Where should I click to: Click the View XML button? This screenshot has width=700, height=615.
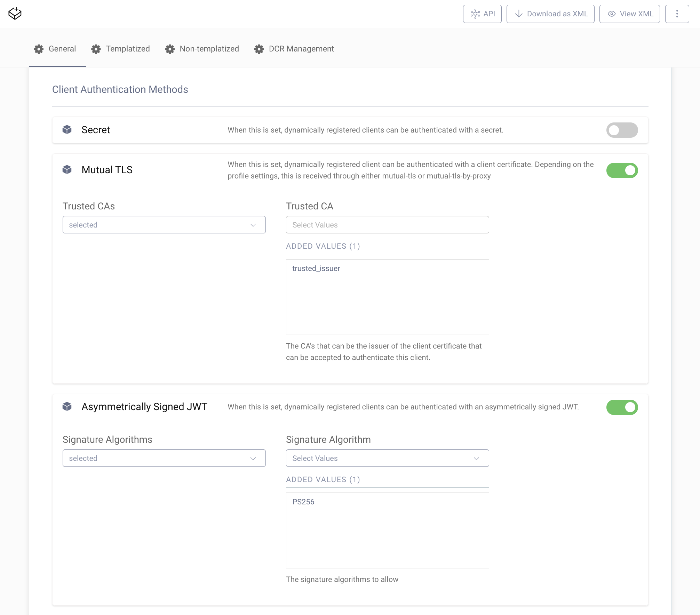tap(629, 14)
